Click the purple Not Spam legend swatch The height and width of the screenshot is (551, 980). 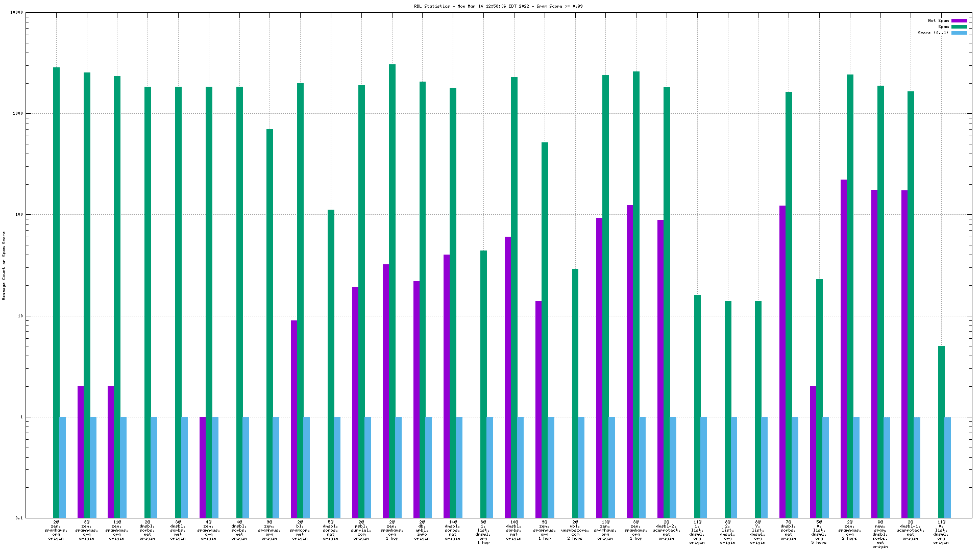pos(959,21)
